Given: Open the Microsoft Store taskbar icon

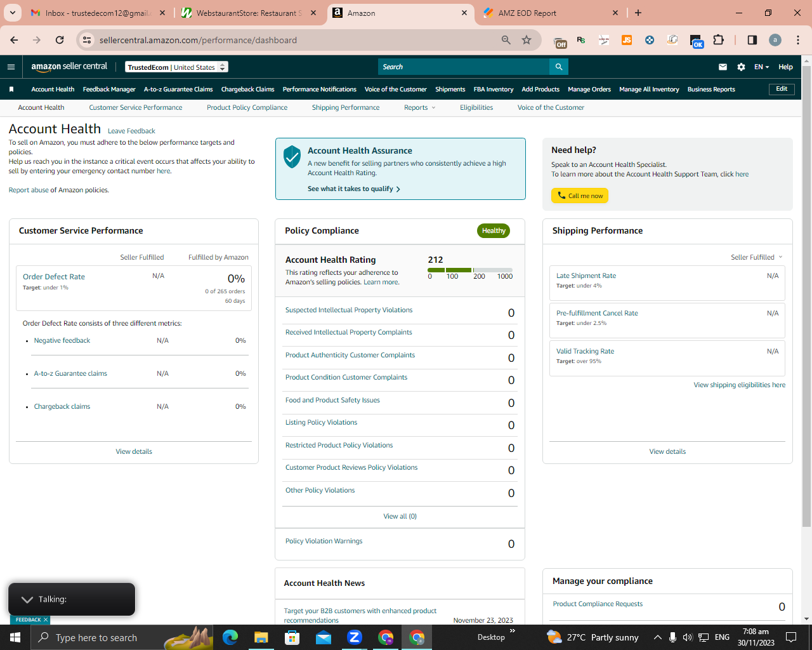Looking at the screenshot, I should pos(292,637).
